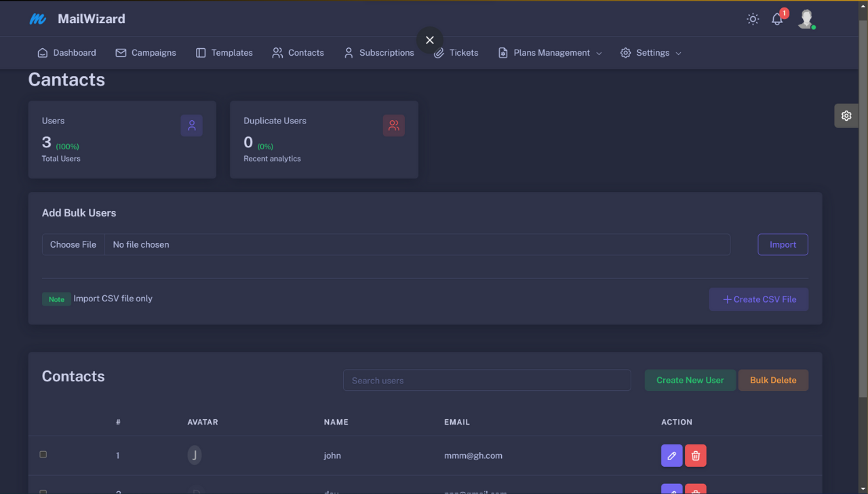
Task: Go to the Dashboard menu item
Action: [66, 53]
